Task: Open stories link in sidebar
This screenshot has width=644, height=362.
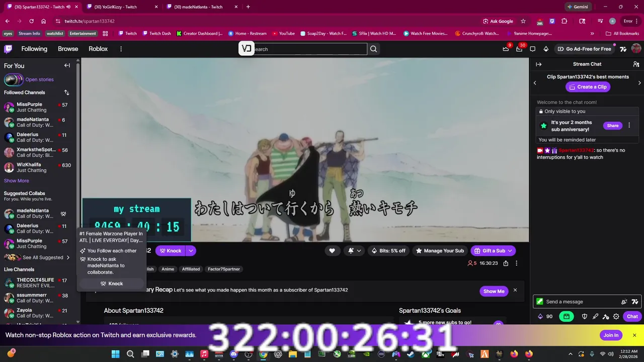Action: pyautogui.click(x=39, y=79)
